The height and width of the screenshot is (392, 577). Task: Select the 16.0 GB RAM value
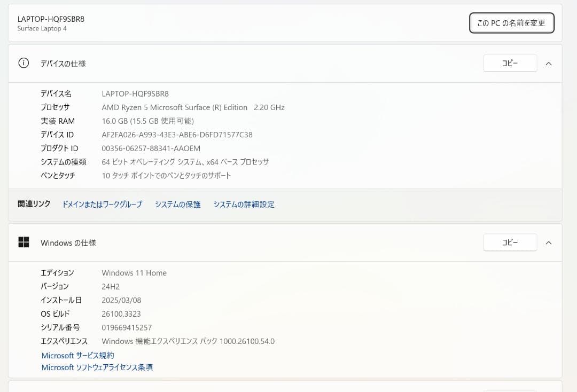coord(147,121)
